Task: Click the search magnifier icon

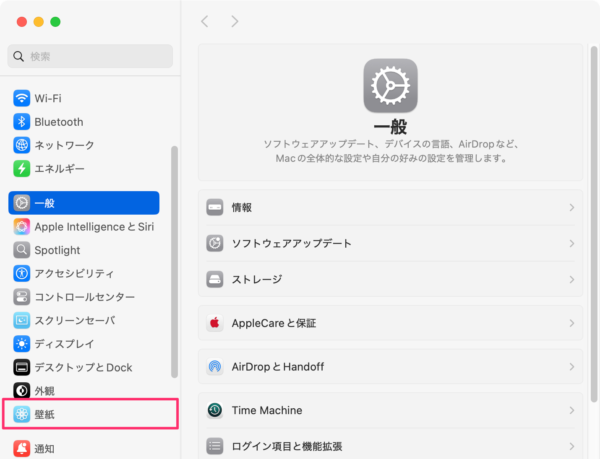Action: pos(18,57)
